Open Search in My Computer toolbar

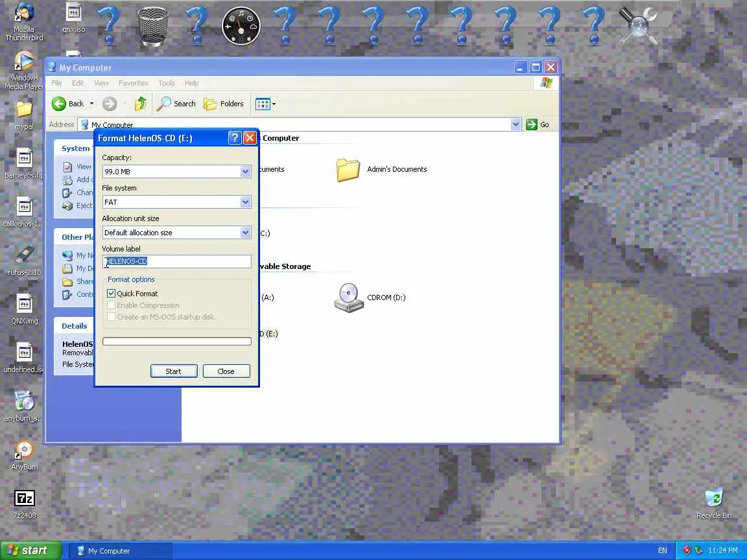click(x=176, y=103)
